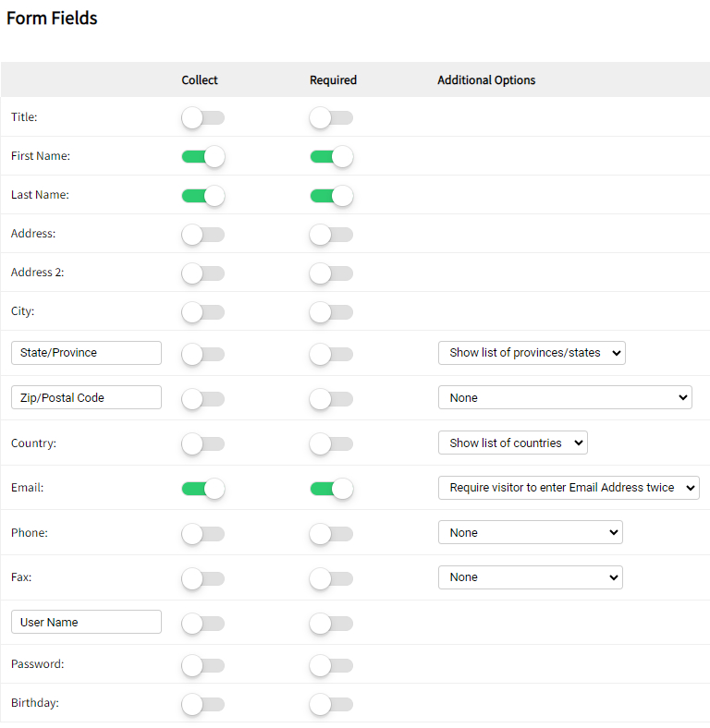
Task: Enable Collect for State/Province row
Action: [x=203, y=354]
